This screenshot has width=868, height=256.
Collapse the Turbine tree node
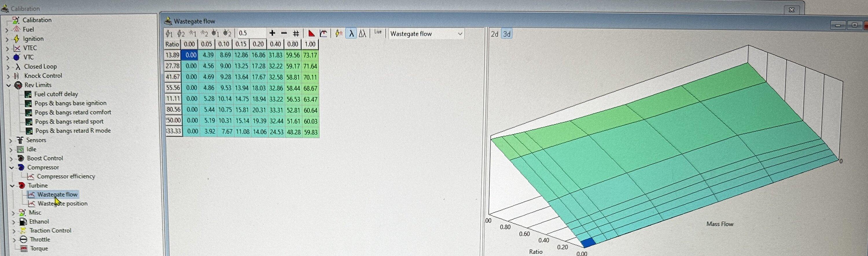(x=12, y=186)
